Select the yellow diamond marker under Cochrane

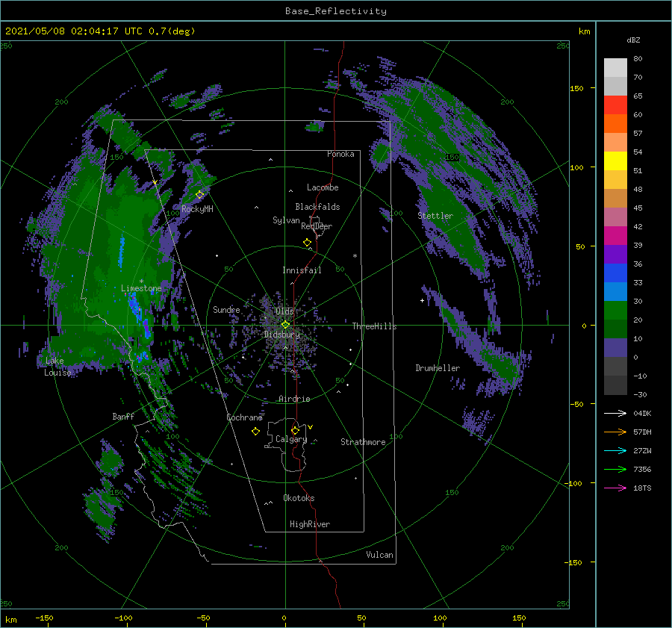(255, 432)
